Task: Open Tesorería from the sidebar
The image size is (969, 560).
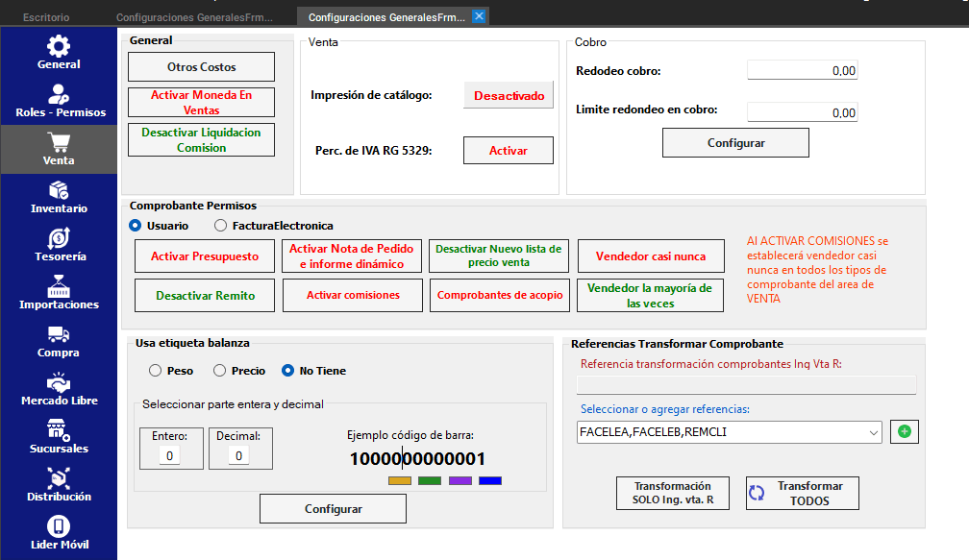Action: click(59, 238)
